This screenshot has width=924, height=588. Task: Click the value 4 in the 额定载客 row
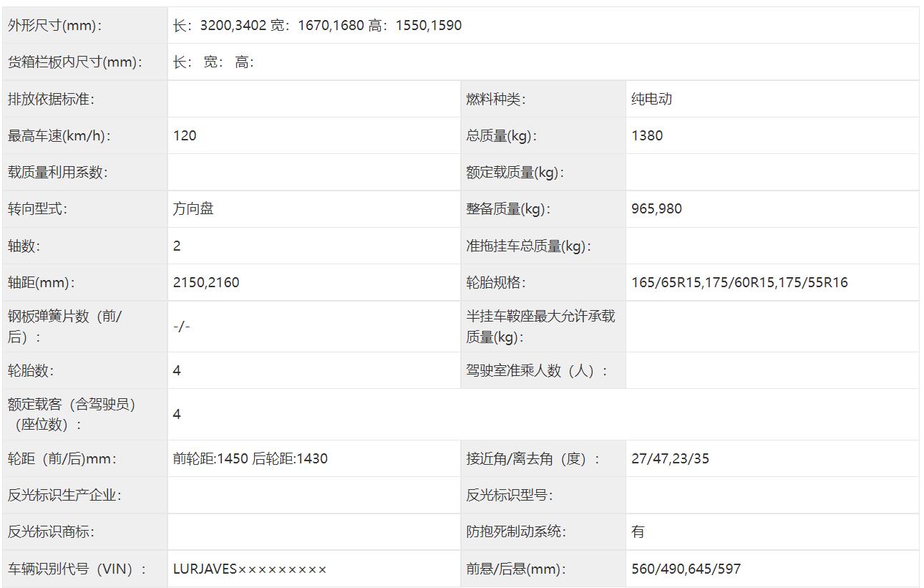[x=177, y=415]
